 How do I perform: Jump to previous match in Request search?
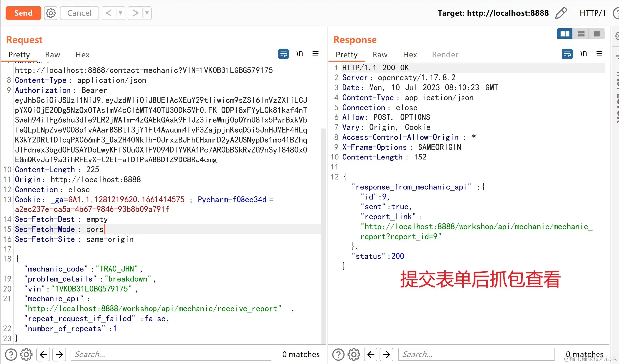pos(43,355)
